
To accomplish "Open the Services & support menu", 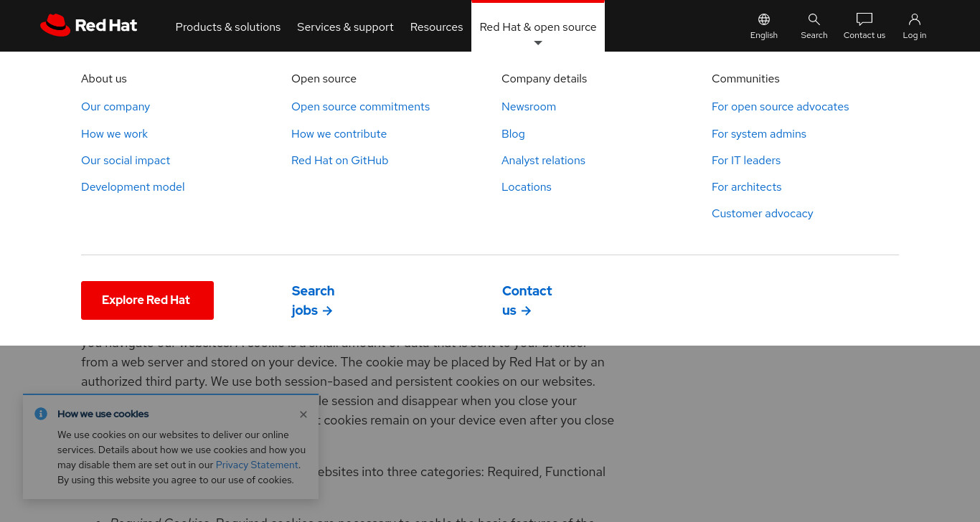I will pos(345,27).
